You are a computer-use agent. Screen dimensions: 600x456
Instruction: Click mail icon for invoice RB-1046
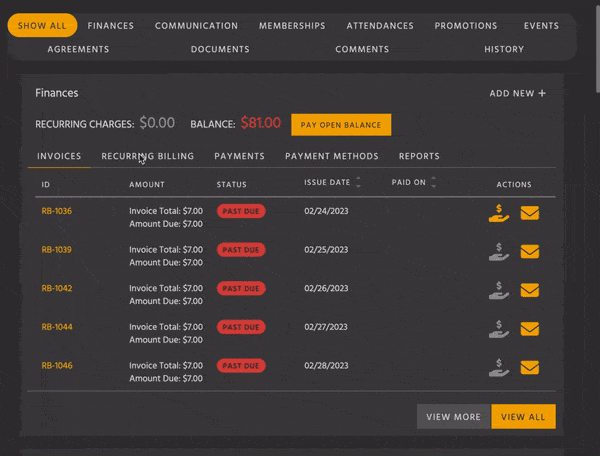(530, 368)
